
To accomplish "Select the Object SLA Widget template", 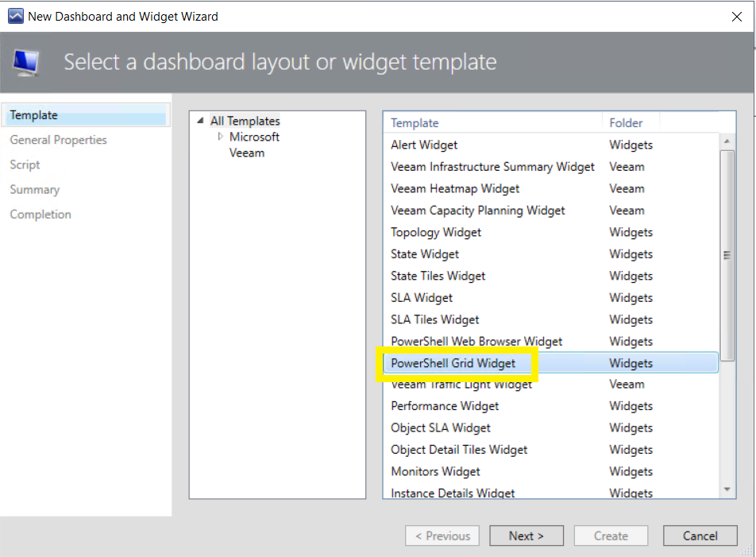I will point(551,427).
